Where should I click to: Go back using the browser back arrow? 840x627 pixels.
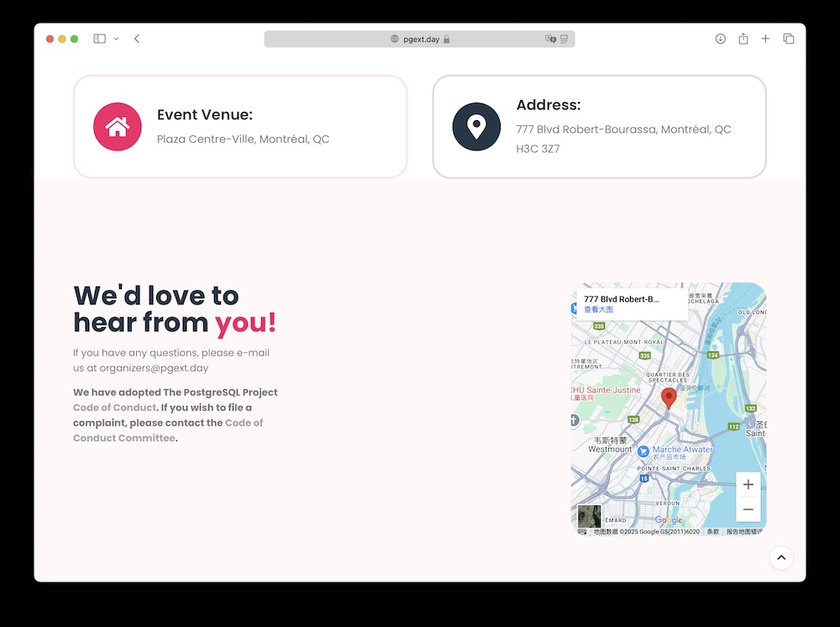(x=137, y=39)
